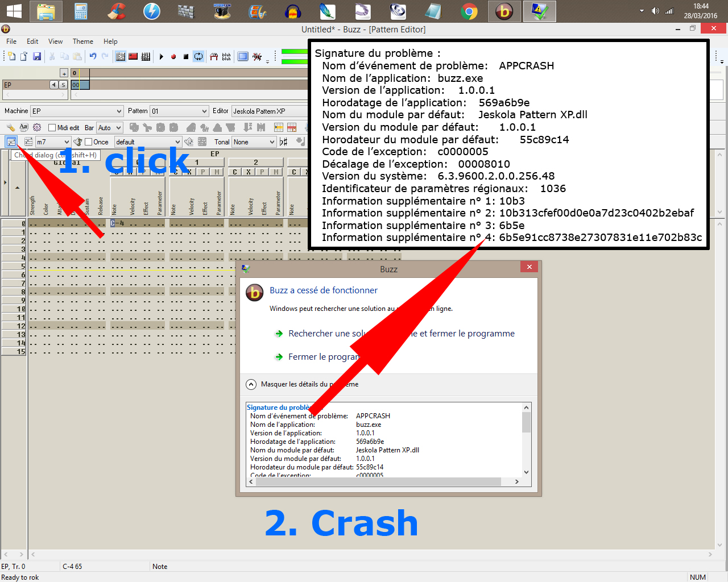Open Google Chrome from the taskbar

(469, 11)
